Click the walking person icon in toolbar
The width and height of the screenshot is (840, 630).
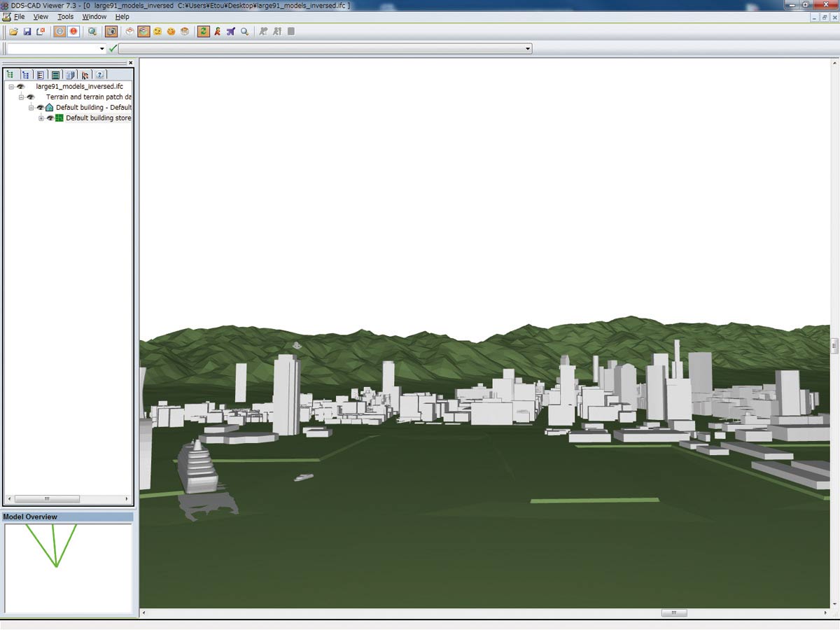point(217,31)
